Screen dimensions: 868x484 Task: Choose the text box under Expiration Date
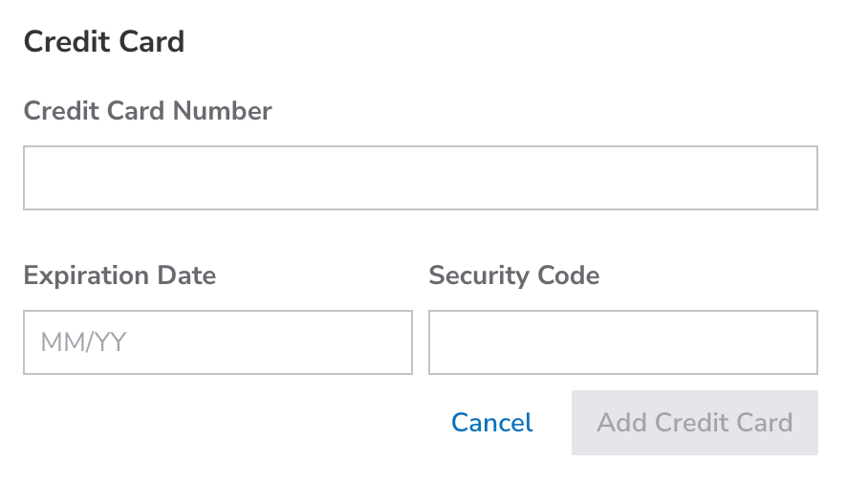click(217, 342)
